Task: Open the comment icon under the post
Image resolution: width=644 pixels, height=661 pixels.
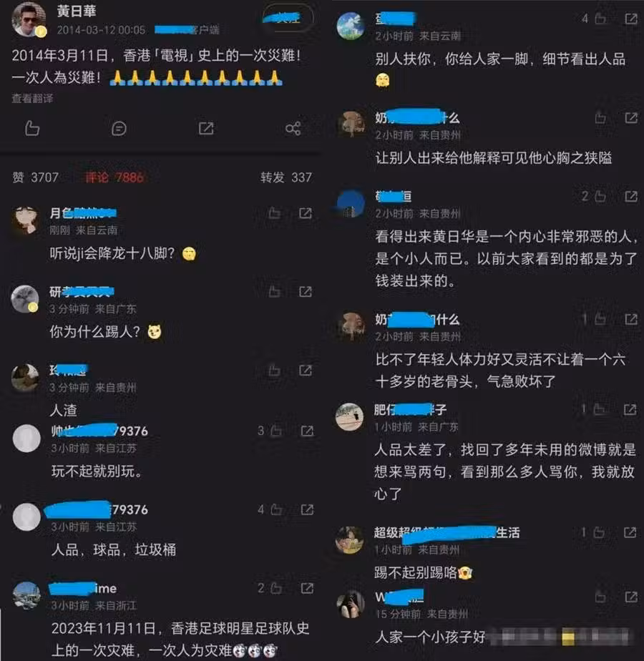Action: (119, 128)
